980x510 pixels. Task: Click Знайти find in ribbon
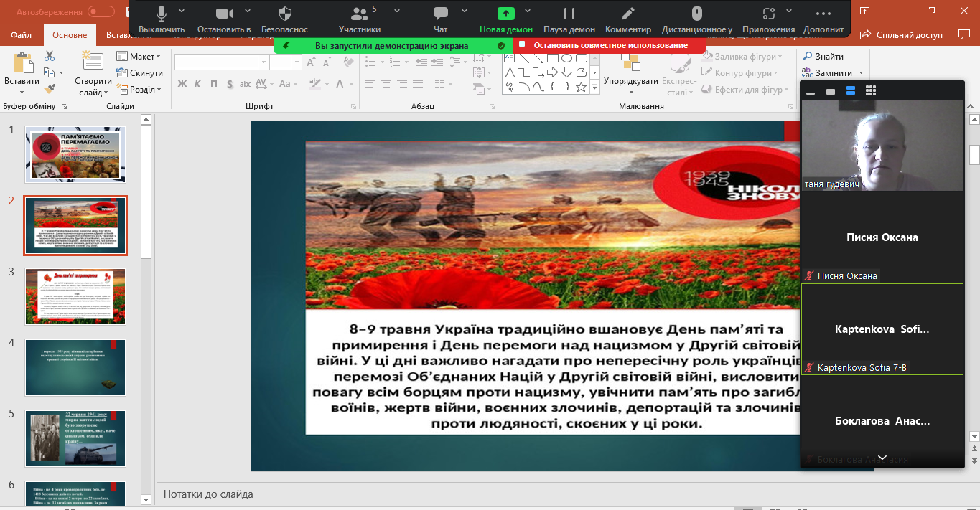pyautogui.click(x=823, y=57)
